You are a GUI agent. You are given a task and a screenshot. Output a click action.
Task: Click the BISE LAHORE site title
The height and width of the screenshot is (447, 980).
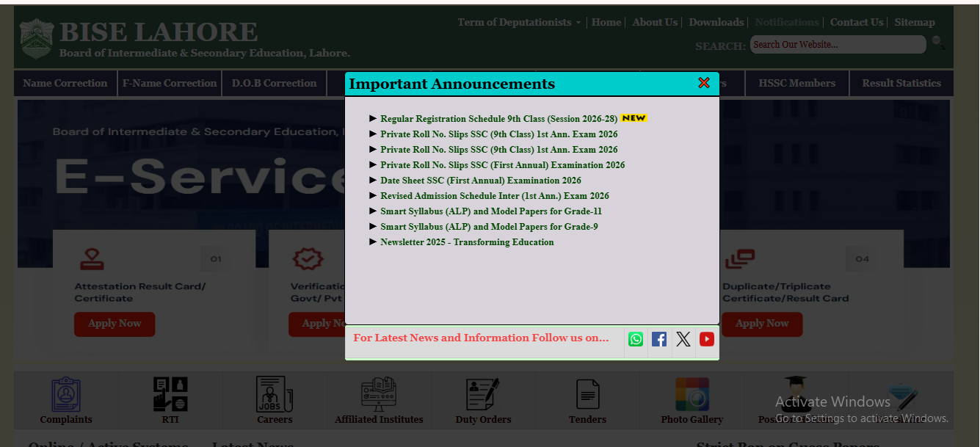[159, 32]
